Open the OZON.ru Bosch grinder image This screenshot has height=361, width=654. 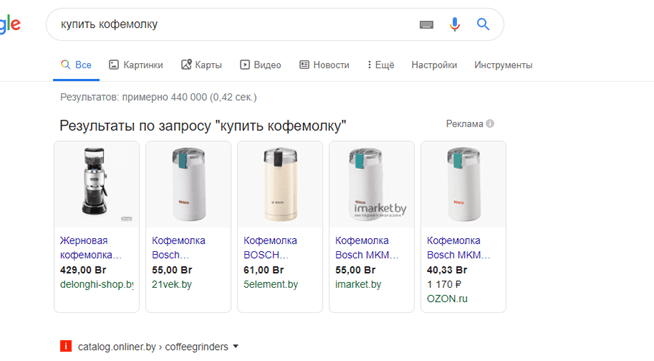(x=463, y=184)
